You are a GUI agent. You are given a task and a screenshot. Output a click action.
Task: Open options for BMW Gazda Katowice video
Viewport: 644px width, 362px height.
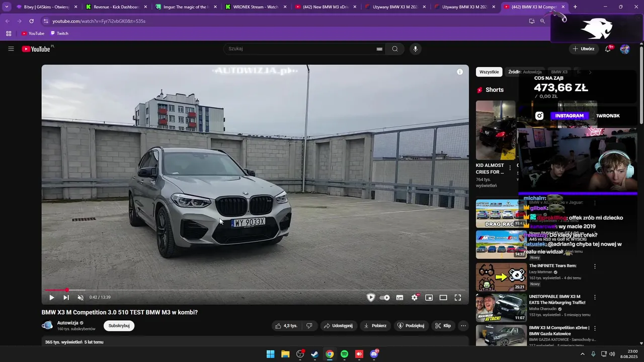595,328
